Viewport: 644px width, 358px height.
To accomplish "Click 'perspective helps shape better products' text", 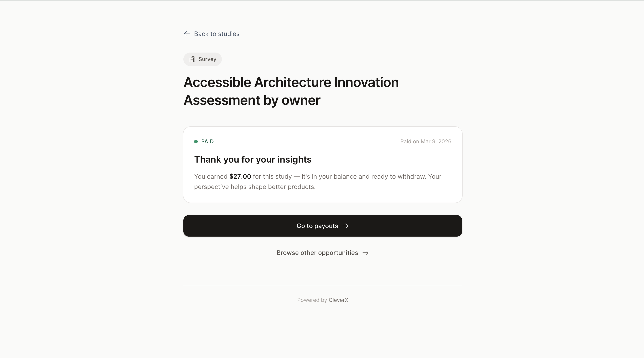I will (x=254, y=187).
